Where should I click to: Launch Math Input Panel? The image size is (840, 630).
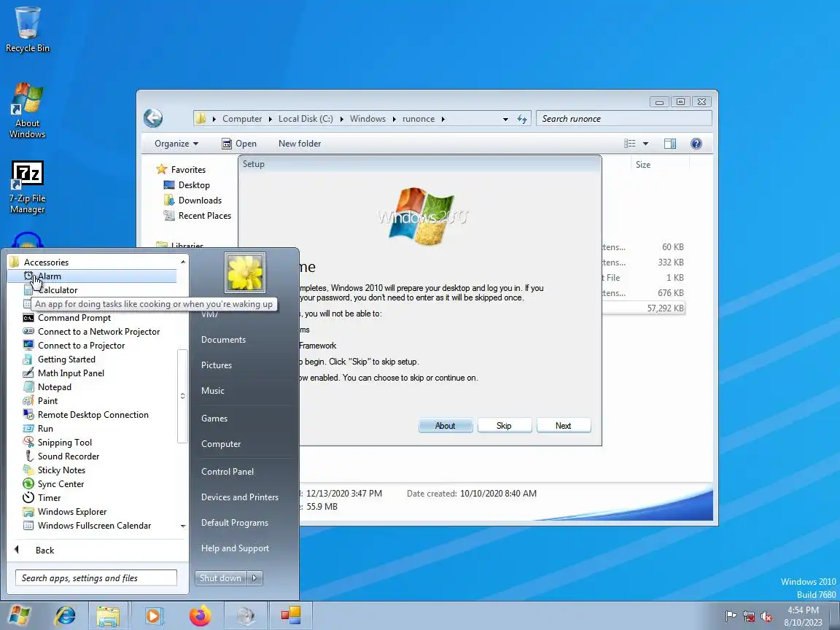pyautogui.click(x=92, y=373)
